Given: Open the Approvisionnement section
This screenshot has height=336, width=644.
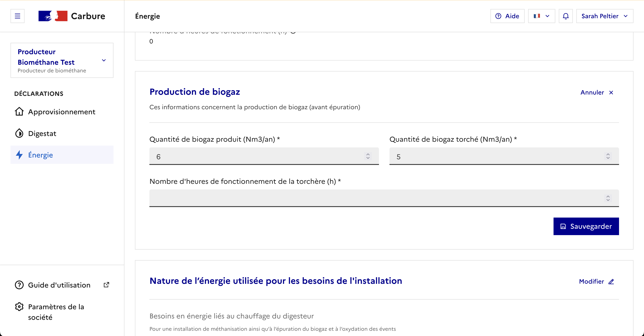Looking at the screenshot, I should click(62, 112).
